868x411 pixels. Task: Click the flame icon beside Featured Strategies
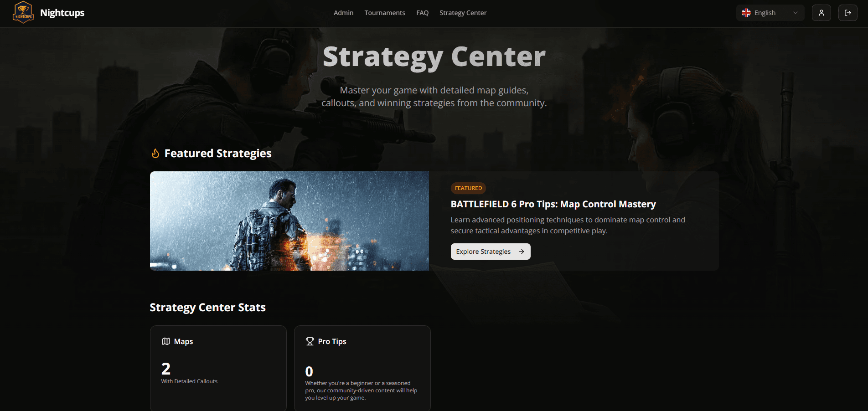(155, 154)
